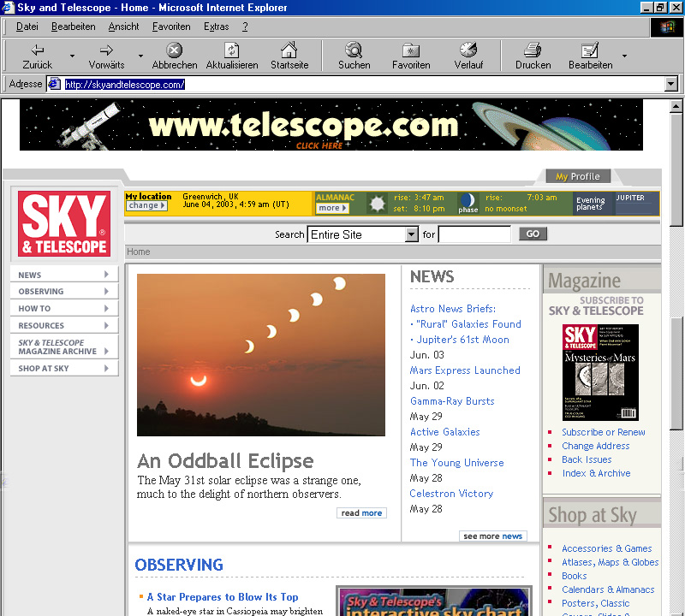The width and height of the screenshot is (685, 616).
Task: Click read more for Oddball Eclipse
Action: [x=361, y=513]
